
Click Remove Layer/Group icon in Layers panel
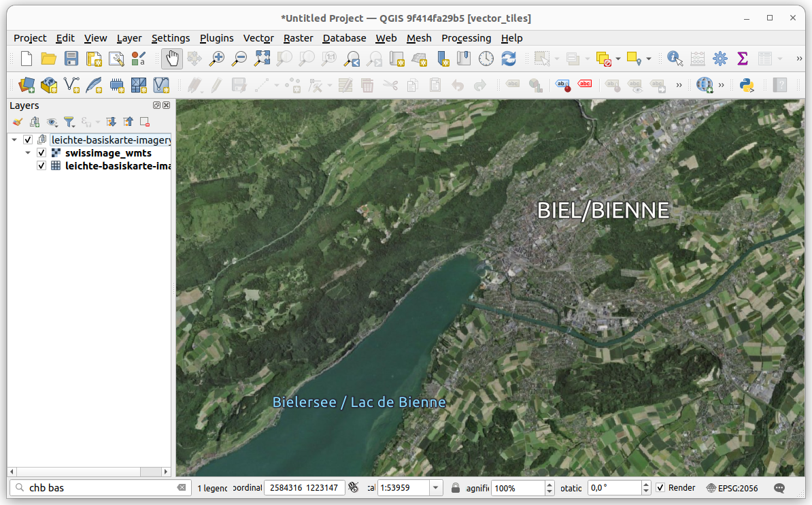pos(145,122)
